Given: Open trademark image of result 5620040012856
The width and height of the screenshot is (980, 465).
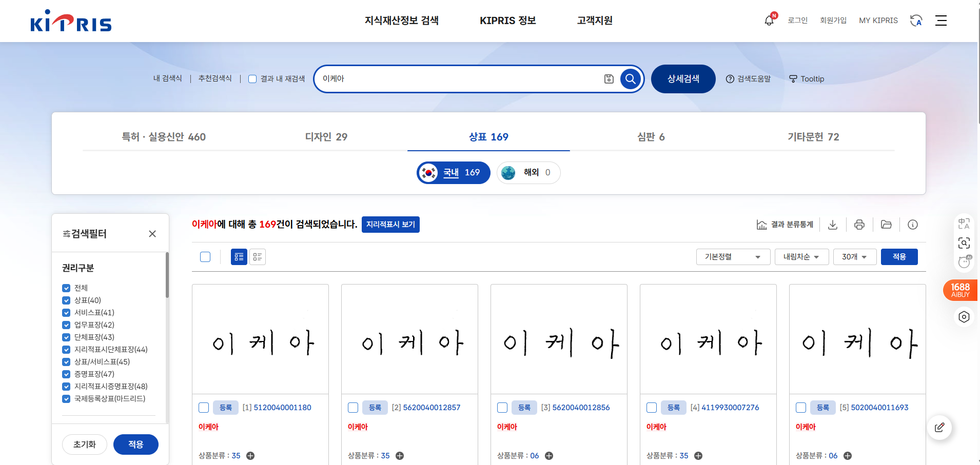Looking at the screenshot, I should click(559, 339).
